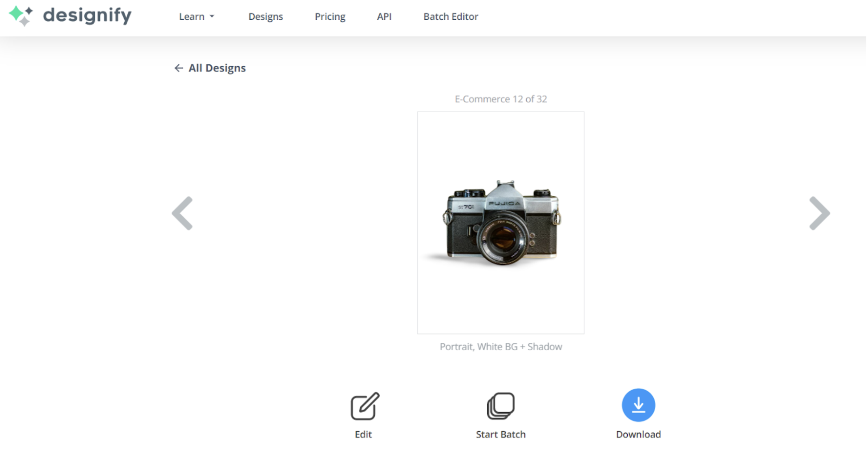The height and width of the screenshot is (455, 868).
Task: Click the Edit pencil icon
Action: (365, 406)
